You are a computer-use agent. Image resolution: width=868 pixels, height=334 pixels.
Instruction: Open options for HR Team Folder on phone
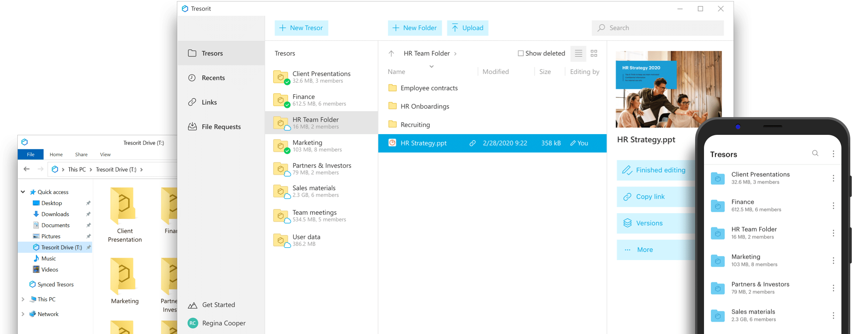click(x=833, y=233)
